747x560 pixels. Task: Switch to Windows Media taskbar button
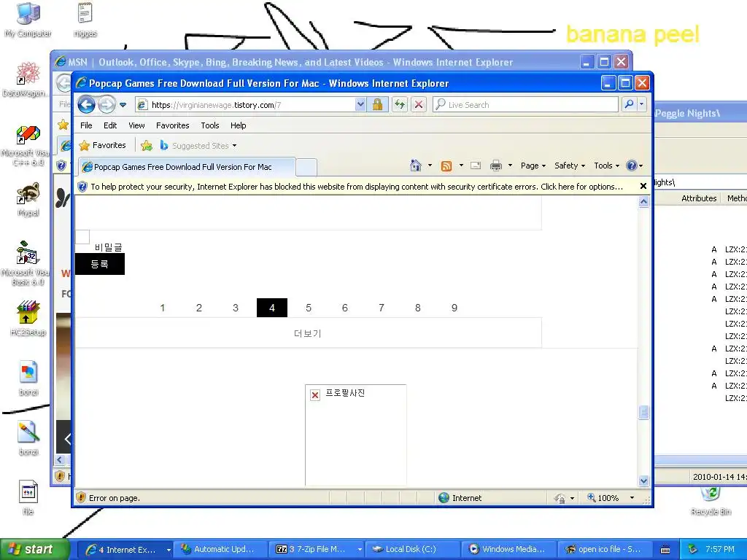[x=508, y=550]
